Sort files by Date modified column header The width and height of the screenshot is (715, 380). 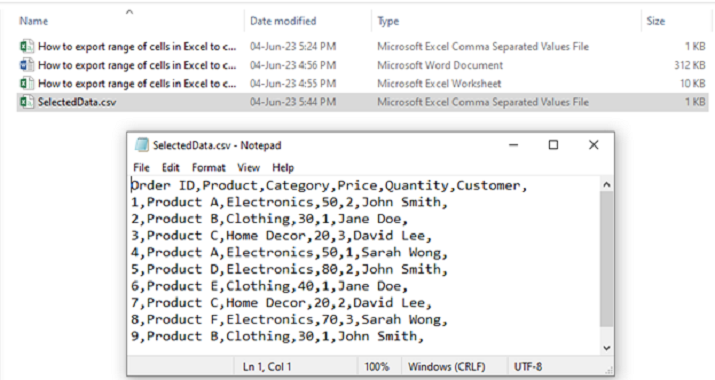pyautogui.click(x=283, y=21)
